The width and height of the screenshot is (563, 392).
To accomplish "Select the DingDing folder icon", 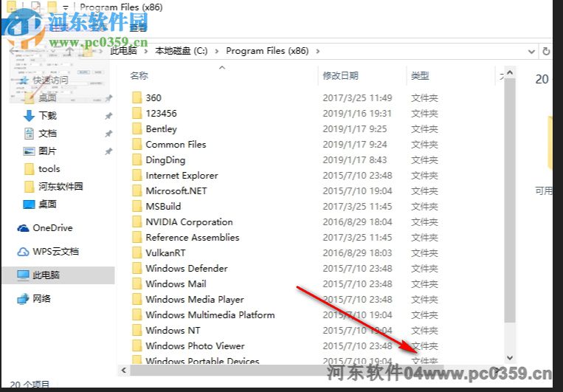I will coord(137,159).
